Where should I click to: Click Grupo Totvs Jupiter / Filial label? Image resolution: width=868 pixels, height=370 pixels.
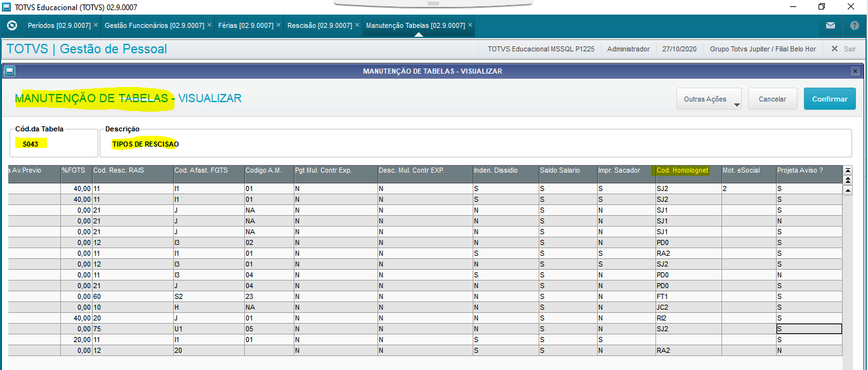pyautogui.click(x=763, y=49)
